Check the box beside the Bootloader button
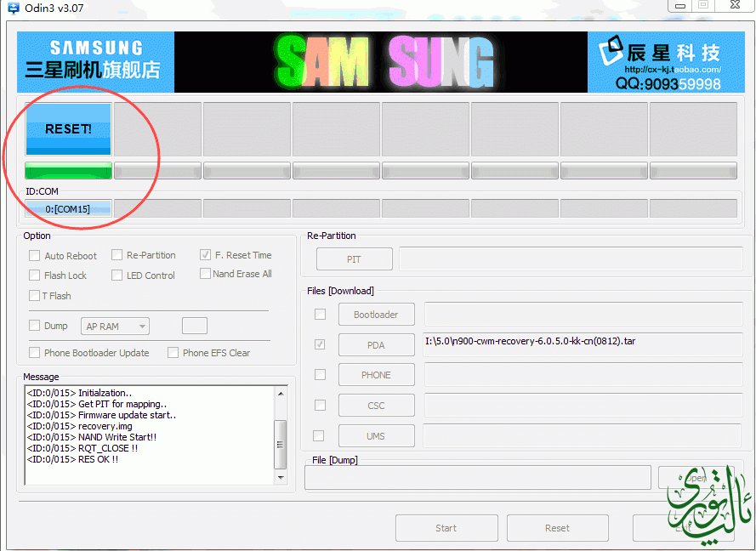The width and height of the screenshot is (756, 551). coord(320,315)
